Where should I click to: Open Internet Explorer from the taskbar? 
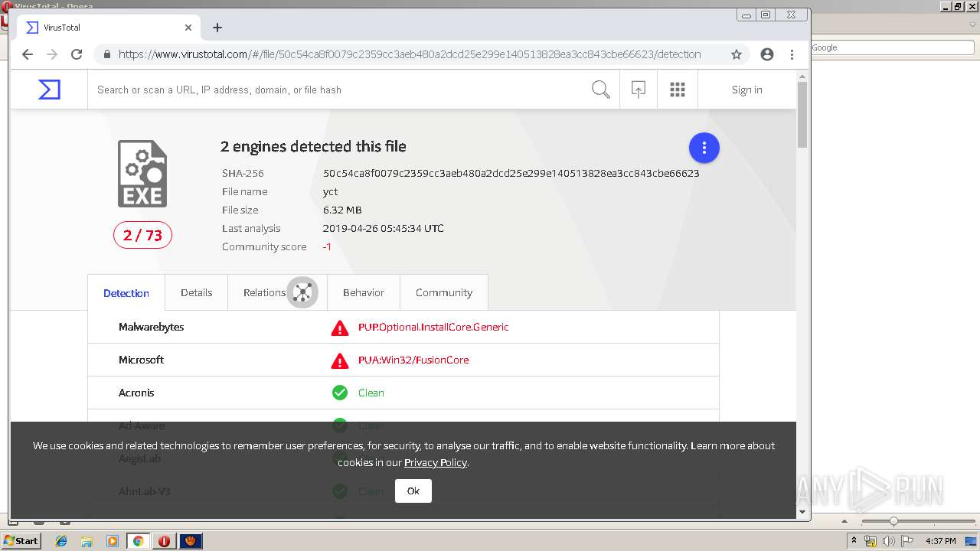coord(61,541)
